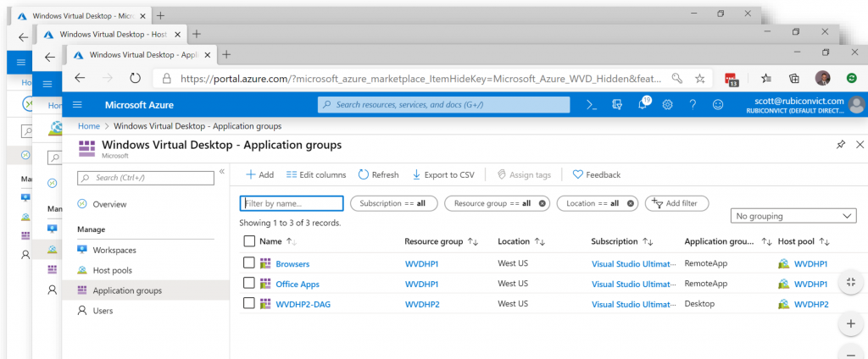This screenshot has width=868, height=359.
Task: Open the Office Apps application group link
Action: click(297, 284)
